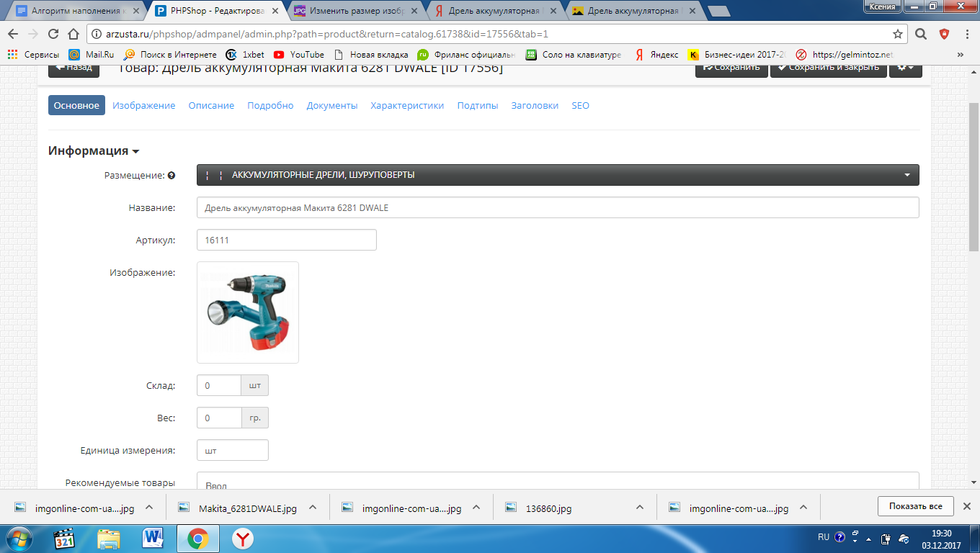Open the Сервисы apps shortcut

[33, 55]
